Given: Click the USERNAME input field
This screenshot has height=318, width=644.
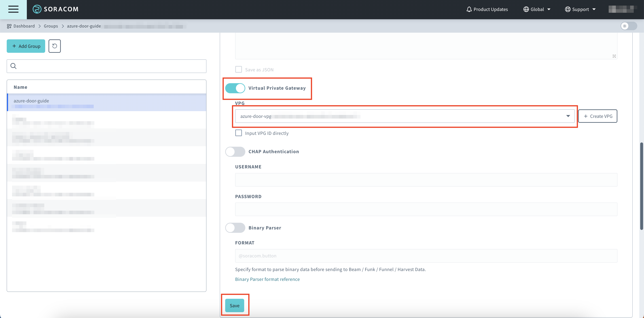Looking at the screenshot, I should coord(426,180).
